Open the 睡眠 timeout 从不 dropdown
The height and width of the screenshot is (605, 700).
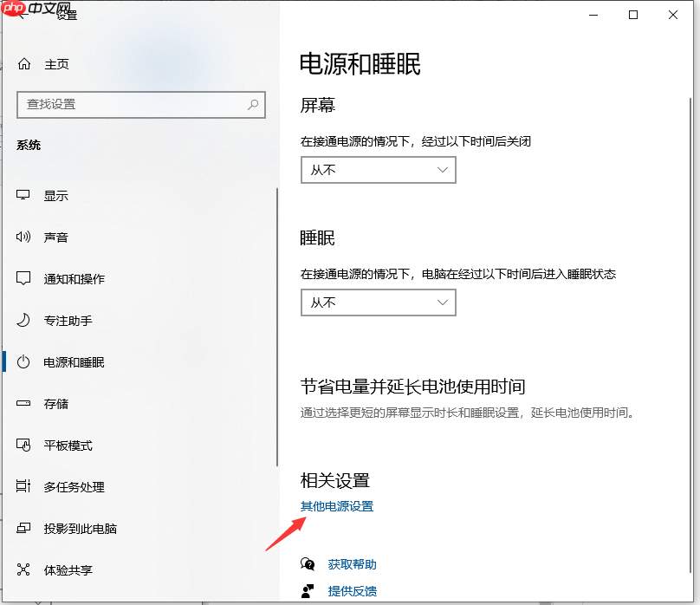coord(378,302)
